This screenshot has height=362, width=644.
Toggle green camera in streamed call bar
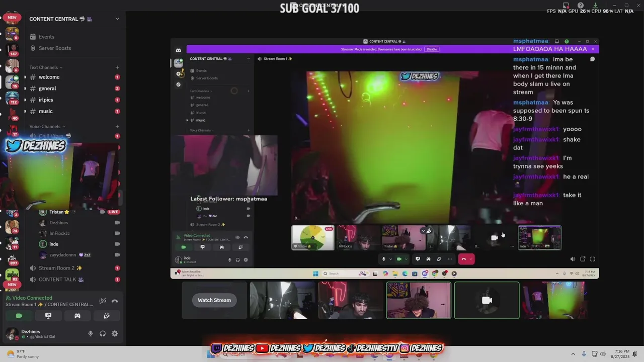399,259
